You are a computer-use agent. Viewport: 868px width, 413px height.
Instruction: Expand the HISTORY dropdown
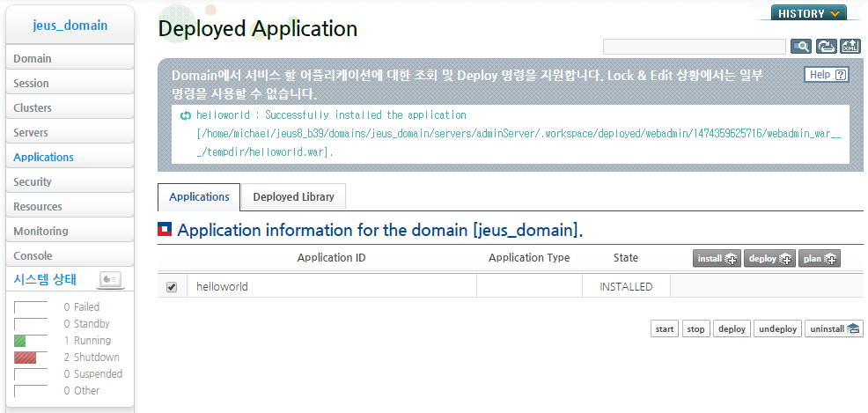tap(808, 13)
